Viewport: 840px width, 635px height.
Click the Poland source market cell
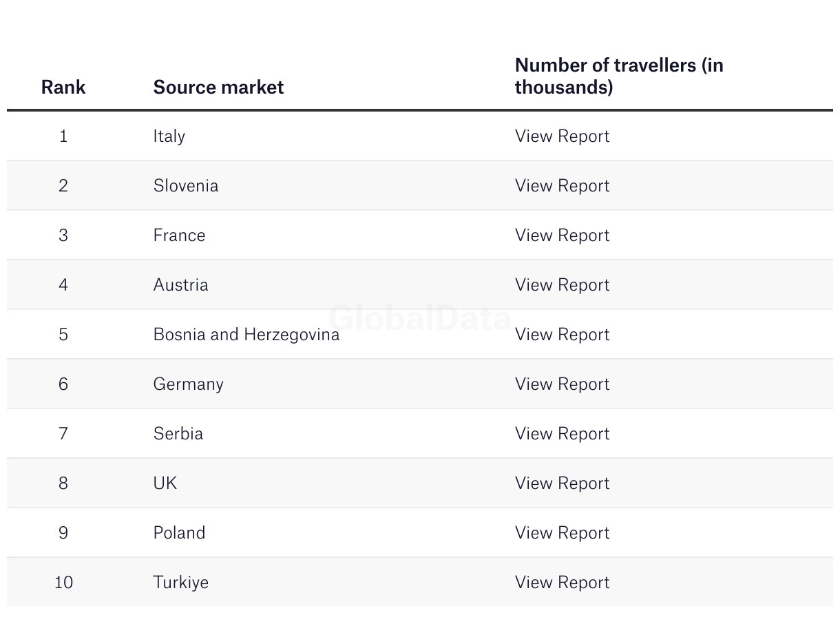point(179,533)
